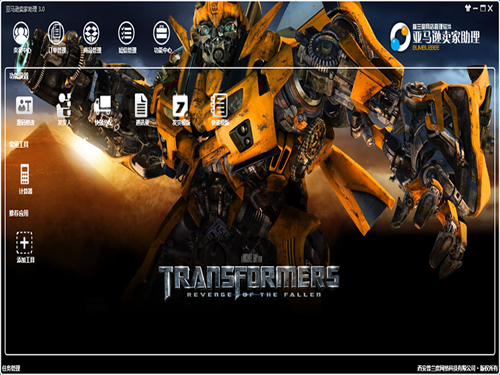Screen dimensions: 500x375
Task: Open password modification (密码修改) tool
Action: [x=25, y=105]
